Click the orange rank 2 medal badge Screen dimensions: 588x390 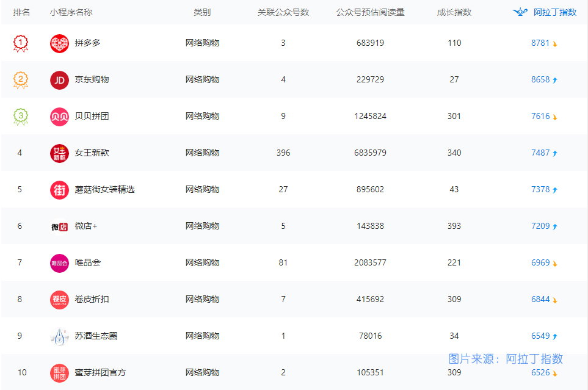click(21, 80)
